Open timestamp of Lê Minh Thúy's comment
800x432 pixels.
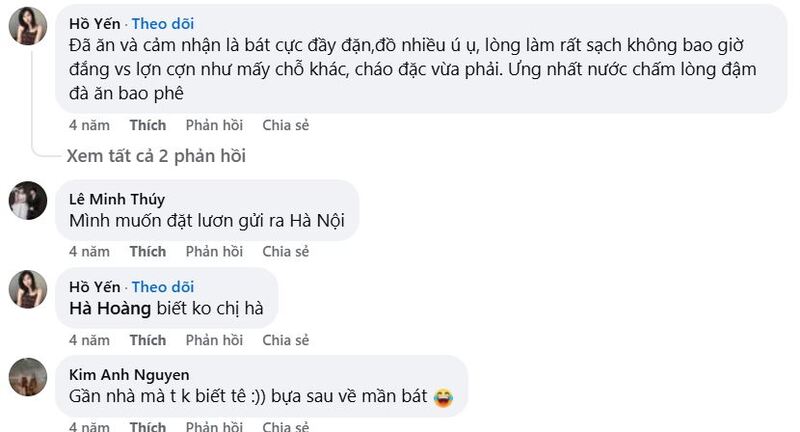[89, 251]
